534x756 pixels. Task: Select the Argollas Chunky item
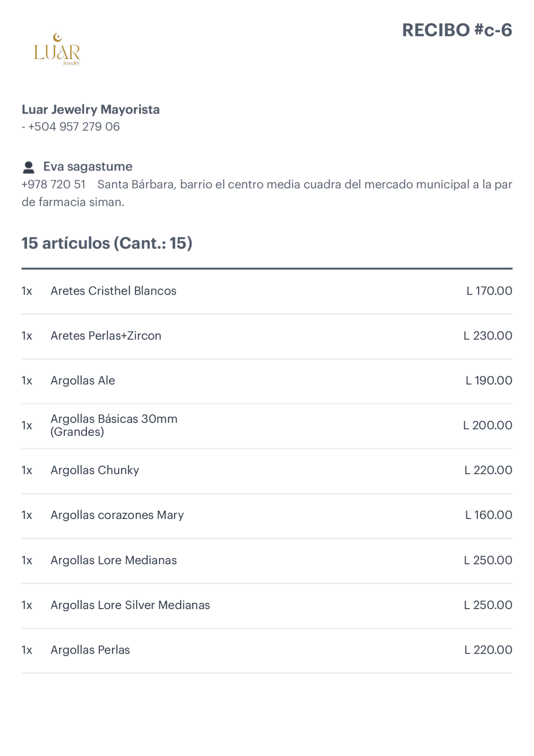95,470
